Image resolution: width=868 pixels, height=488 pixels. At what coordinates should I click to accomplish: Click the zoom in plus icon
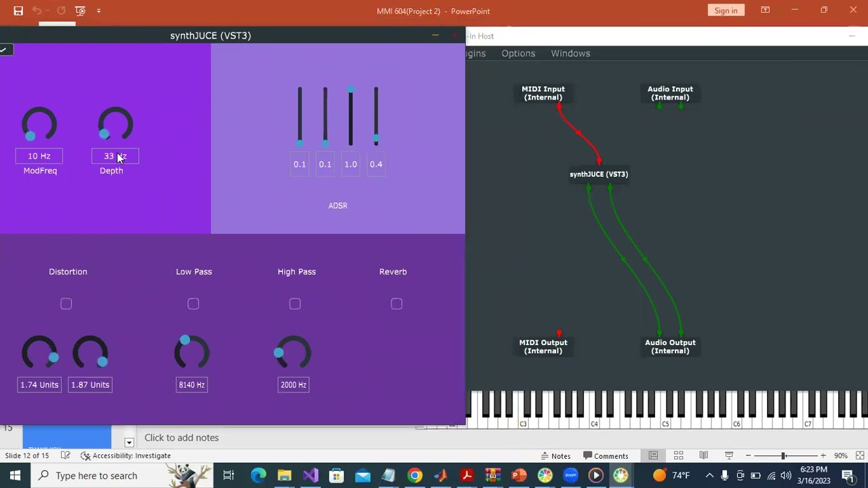pos(823,455)
